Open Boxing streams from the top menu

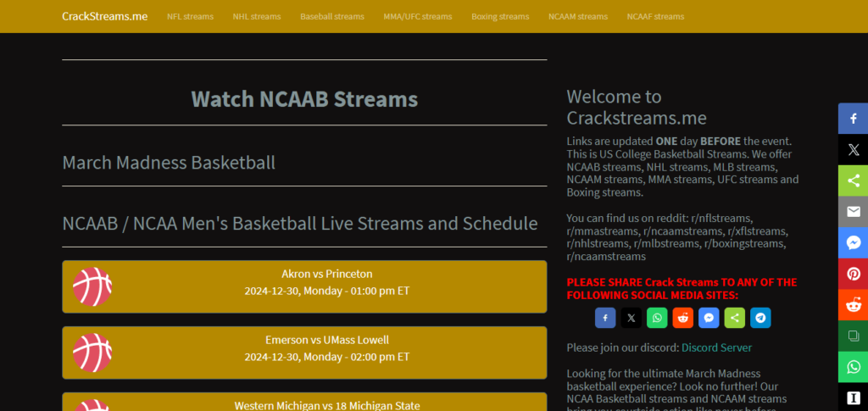click(500, 17)
